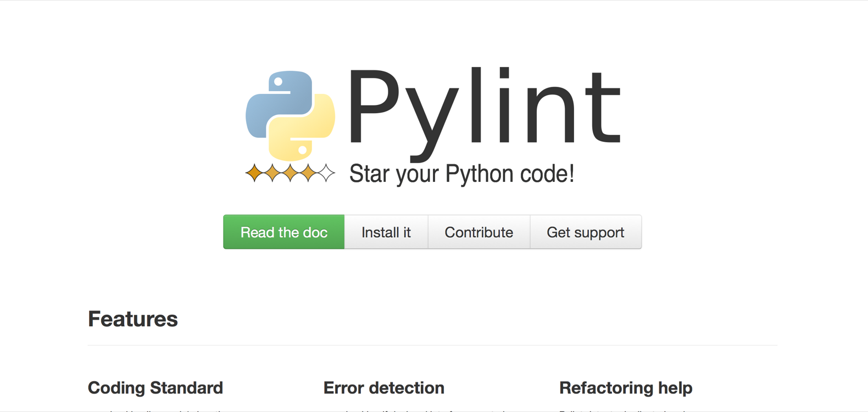Click the row of rating stars

pos(290,173)
